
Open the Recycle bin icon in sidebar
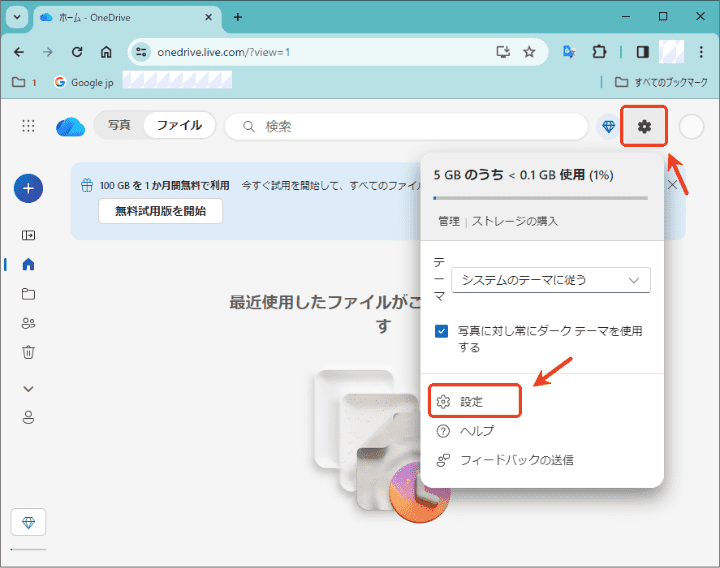click(x=28, y=352)
